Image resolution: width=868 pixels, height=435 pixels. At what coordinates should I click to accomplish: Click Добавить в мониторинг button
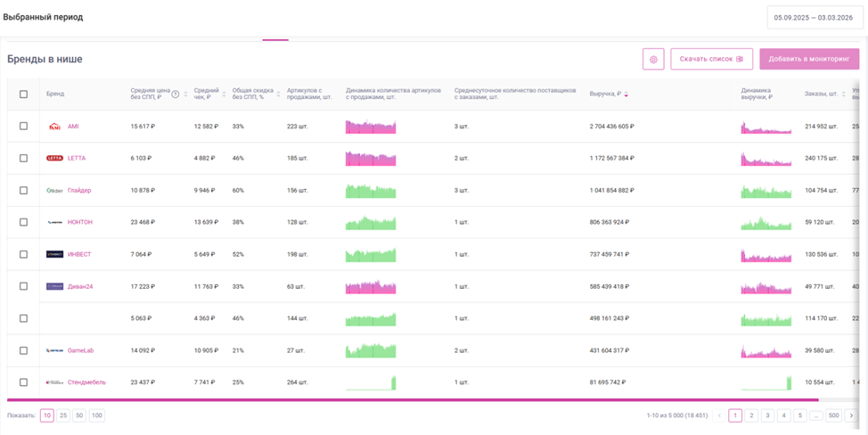[x=809, y=59]
